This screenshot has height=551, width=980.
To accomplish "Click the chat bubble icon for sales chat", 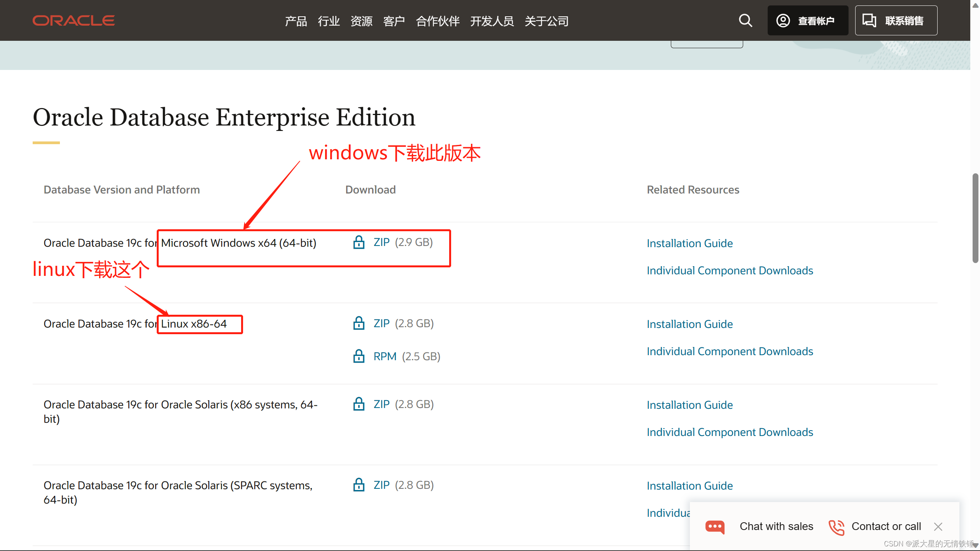I will 715,527.
